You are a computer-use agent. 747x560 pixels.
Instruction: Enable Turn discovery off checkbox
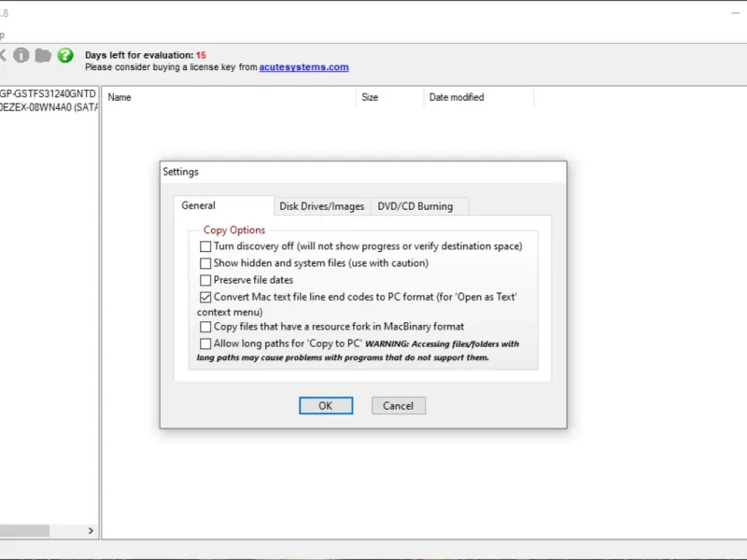(205, 246)
